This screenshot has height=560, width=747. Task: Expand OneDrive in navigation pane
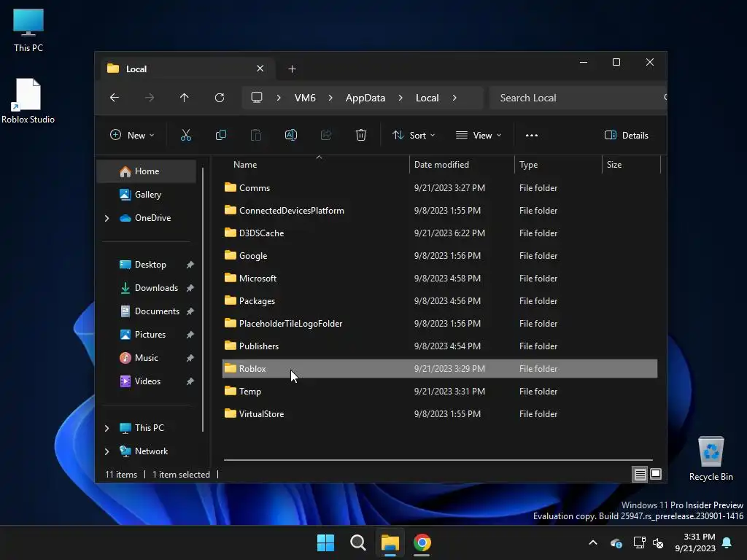(107, 218)
